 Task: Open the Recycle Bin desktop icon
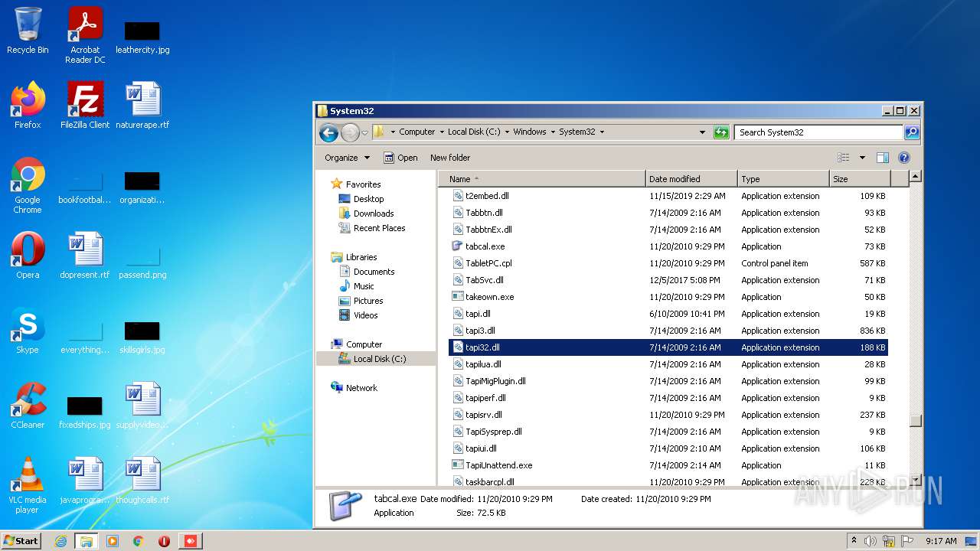pyautogui.click(x=28, y=31)
